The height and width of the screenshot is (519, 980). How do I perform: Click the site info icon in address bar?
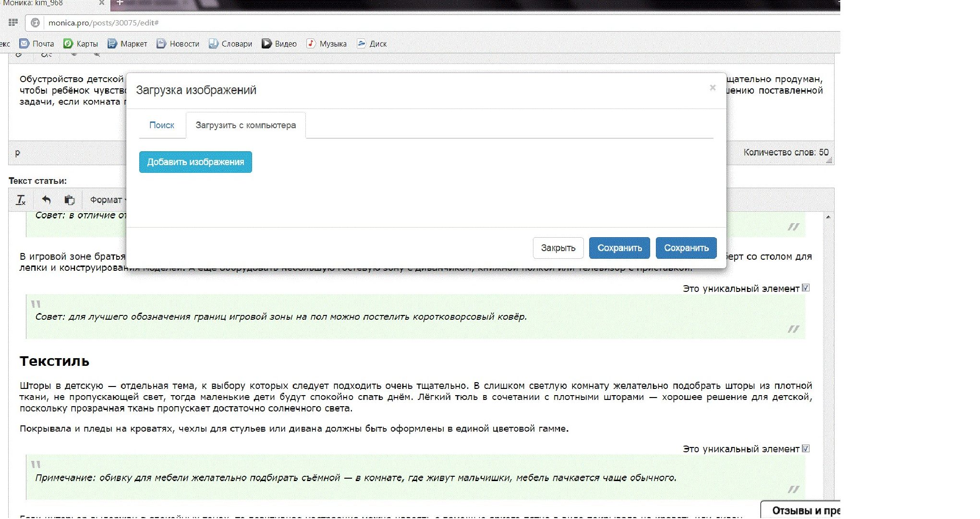[x=35, y=23]
